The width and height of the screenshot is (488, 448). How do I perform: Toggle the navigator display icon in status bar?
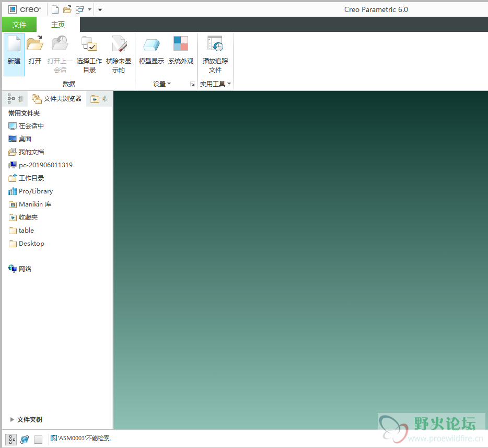[11, 439]
